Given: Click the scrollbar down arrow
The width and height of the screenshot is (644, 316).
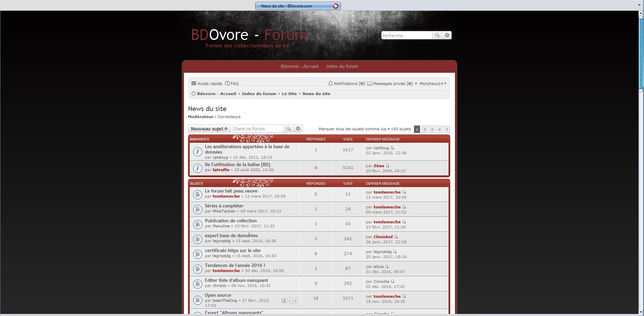Looking at the screenshot, I should coord(641,312).
